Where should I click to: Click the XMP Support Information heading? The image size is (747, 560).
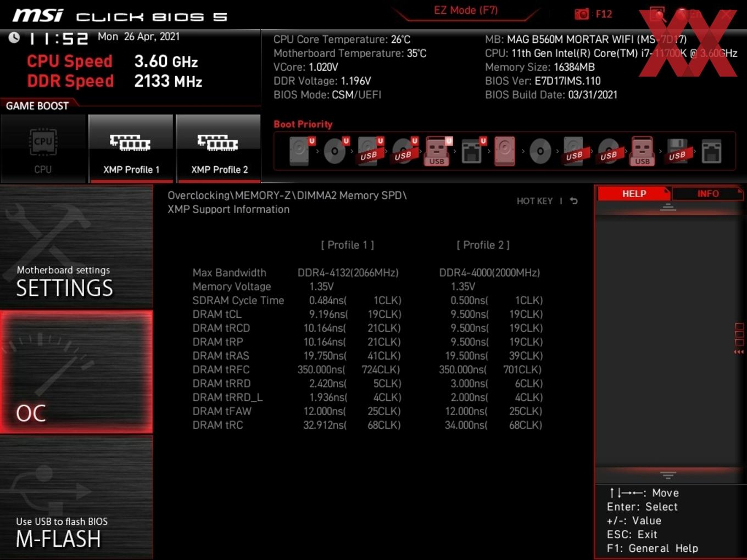point(228,209)
